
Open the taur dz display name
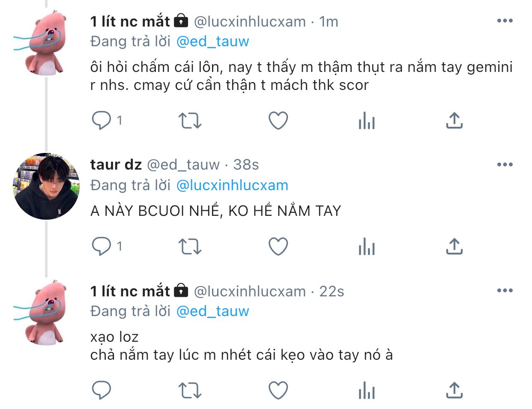point(116,165)
